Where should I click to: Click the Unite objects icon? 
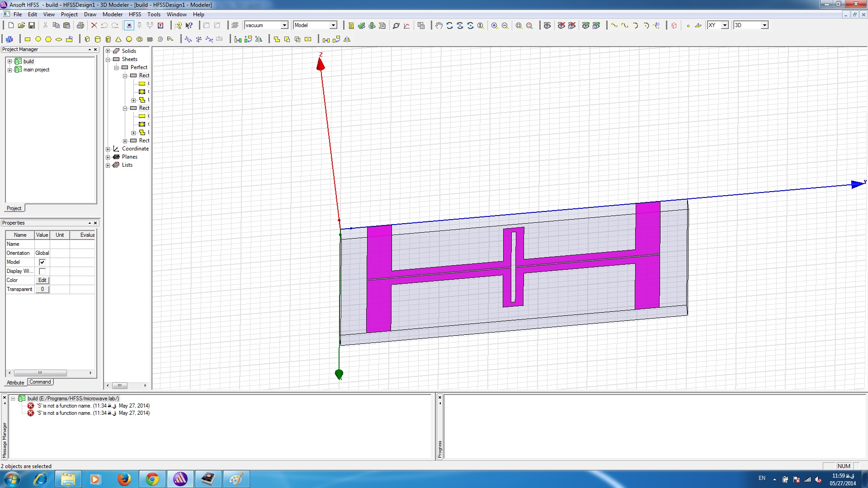pos(277,39)
